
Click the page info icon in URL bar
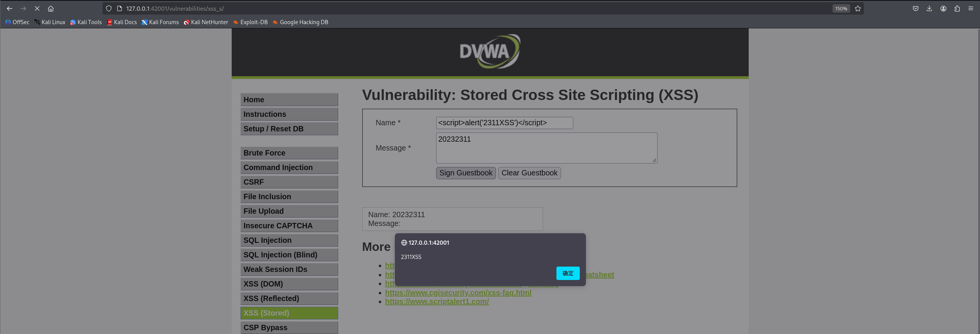pos(119,8)
